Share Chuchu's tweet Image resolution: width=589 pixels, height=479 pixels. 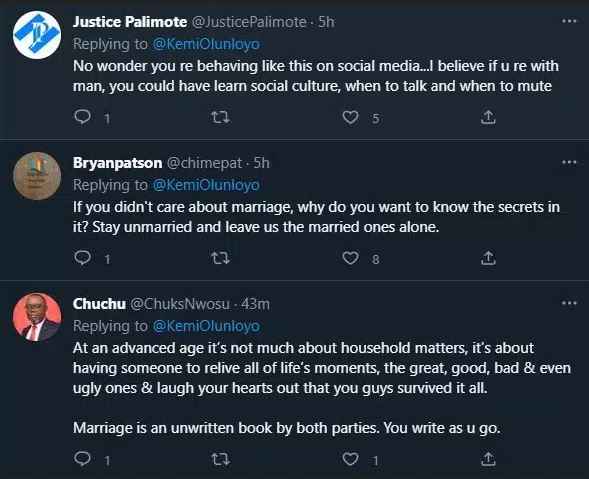[x=488, y=459]
